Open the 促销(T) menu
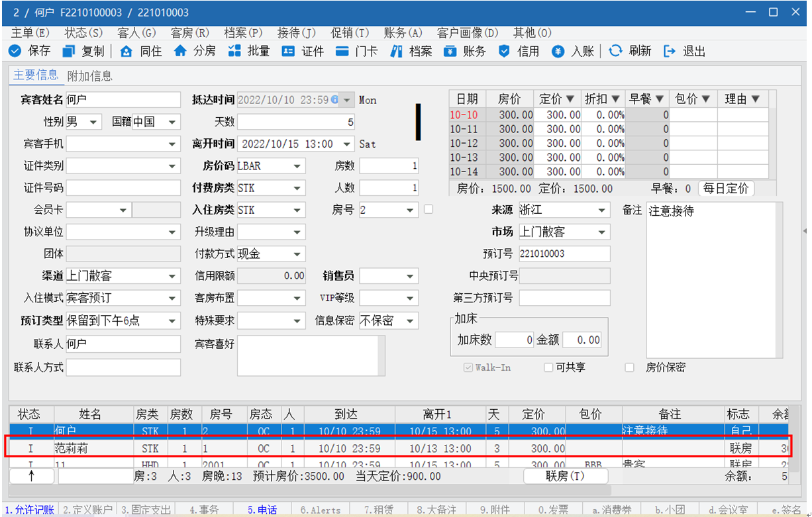Image resolution: width=812 pixels, height=517 pixels. tap(350, 32)
